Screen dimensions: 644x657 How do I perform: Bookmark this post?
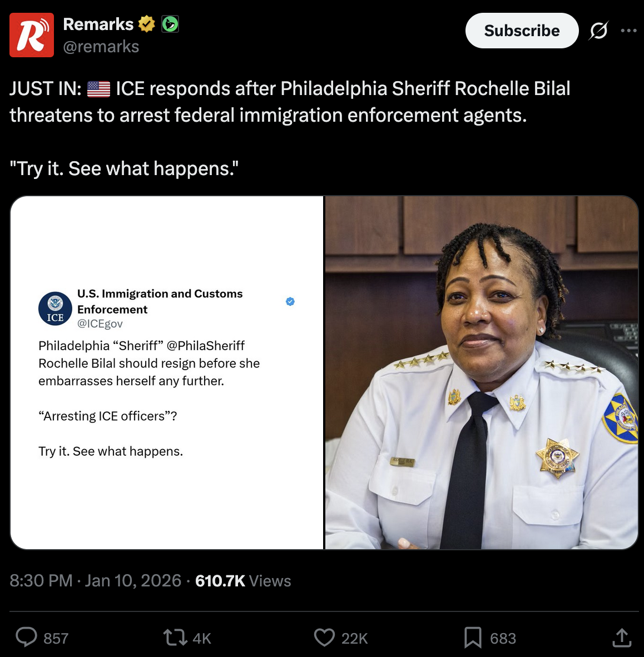coord(473,638)
